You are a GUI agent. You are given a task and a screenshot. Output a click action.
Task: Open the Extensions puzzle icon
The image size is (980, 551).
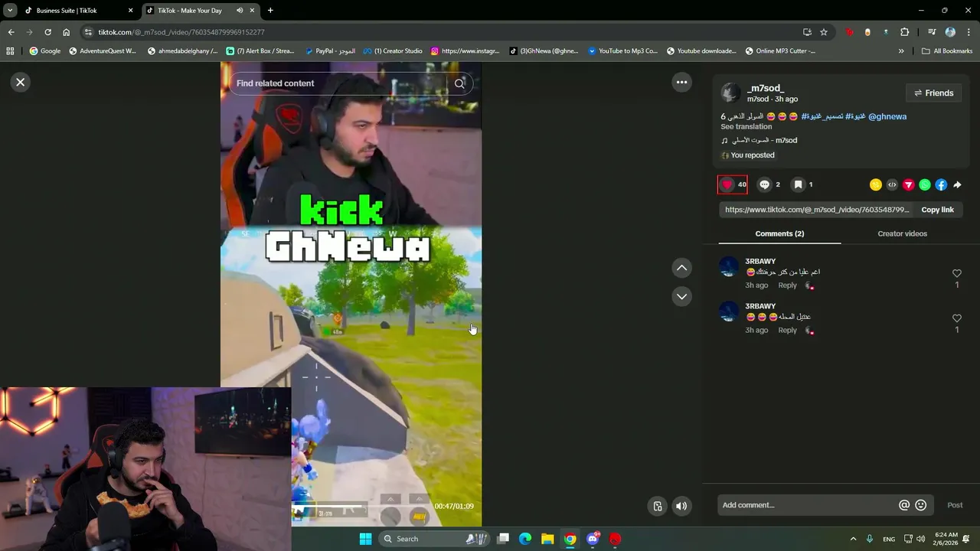(x=904, y=32)
